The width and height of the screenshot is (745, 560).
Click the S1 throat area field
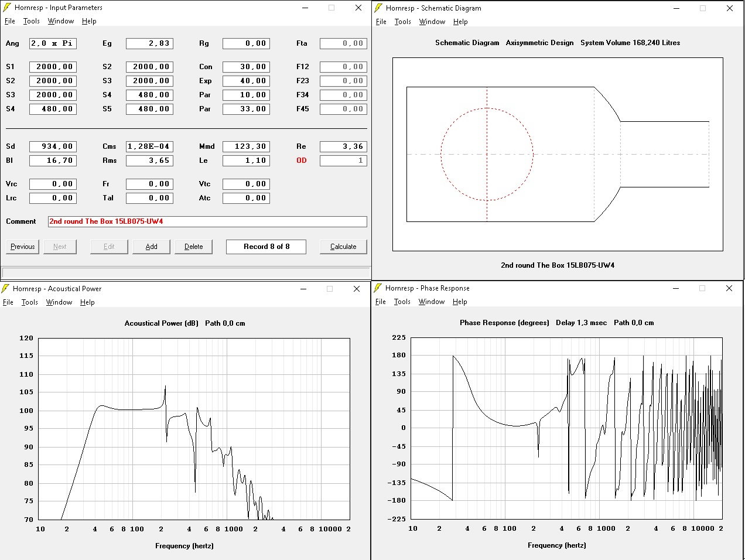(x=53, y=67)
